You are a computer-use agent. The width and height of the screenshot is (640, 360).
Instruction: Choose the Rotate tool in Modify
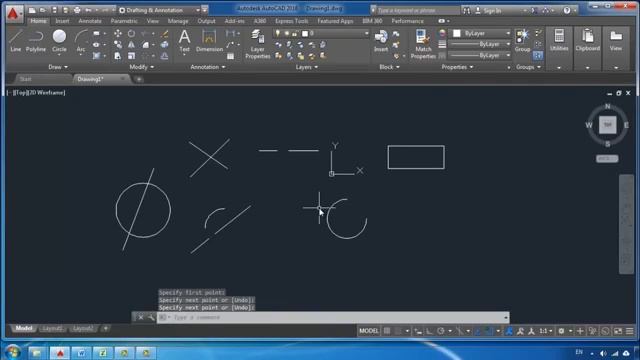[131, 33]
